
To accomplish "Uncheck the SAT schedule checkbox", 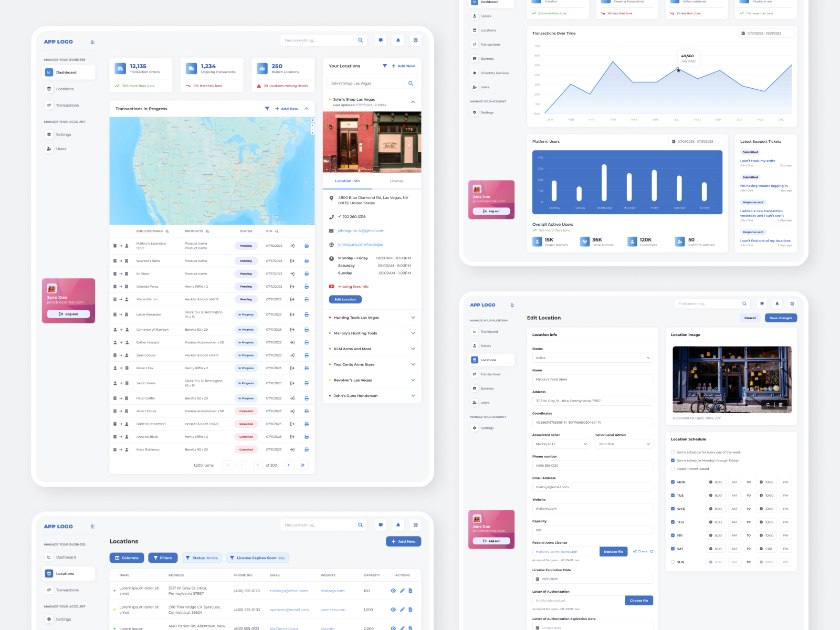I will (673, 549).
